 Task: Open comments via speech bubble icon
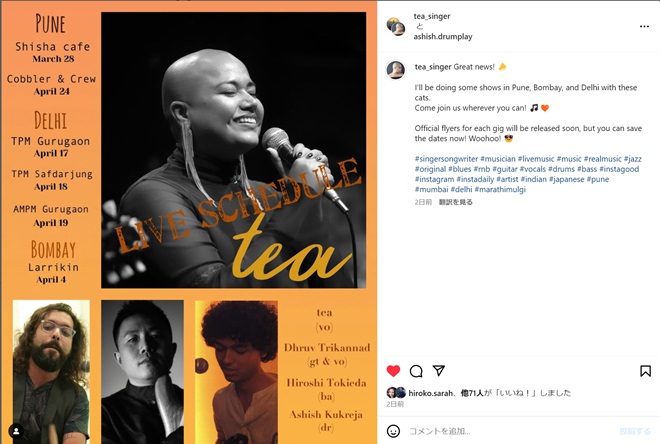[x=416, y=371]
